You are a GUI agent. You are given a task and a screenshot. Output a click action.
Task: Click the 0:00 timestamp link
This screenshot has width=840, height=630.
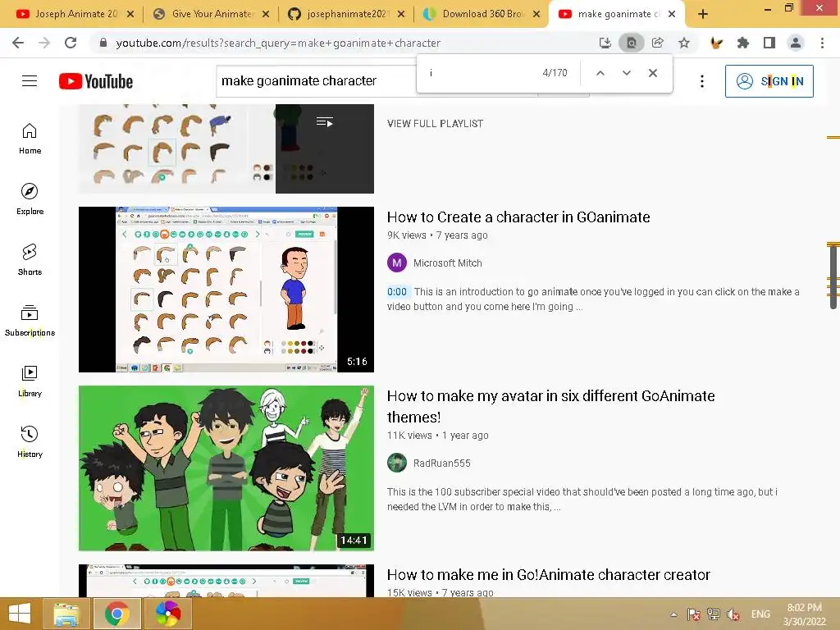[397, 292]
